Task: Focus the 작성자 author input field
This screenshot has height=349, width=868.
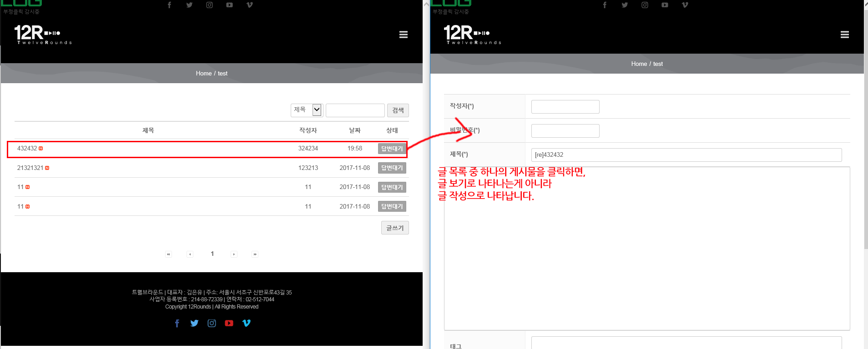Action: [565, 107]
